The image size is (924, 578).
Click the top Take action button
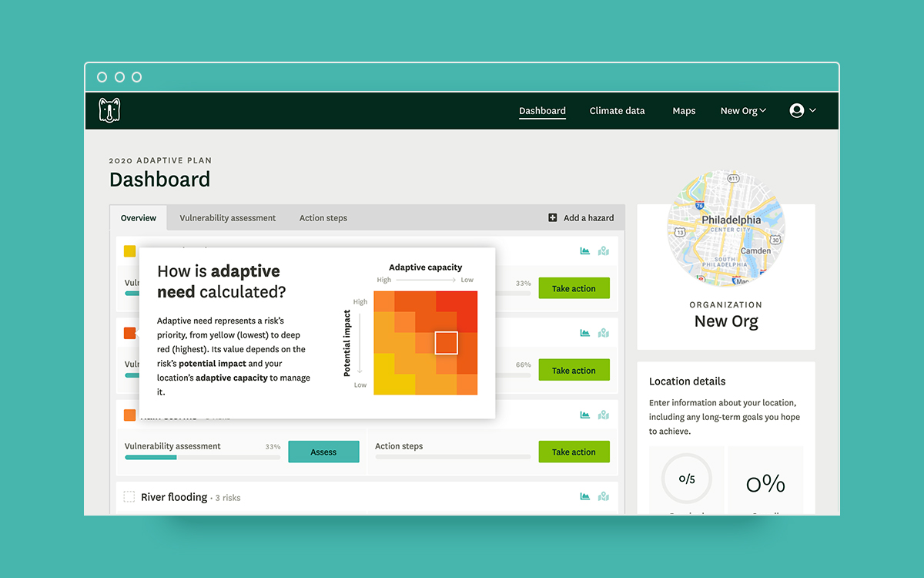pyautogui.click(x=574, y=287)
